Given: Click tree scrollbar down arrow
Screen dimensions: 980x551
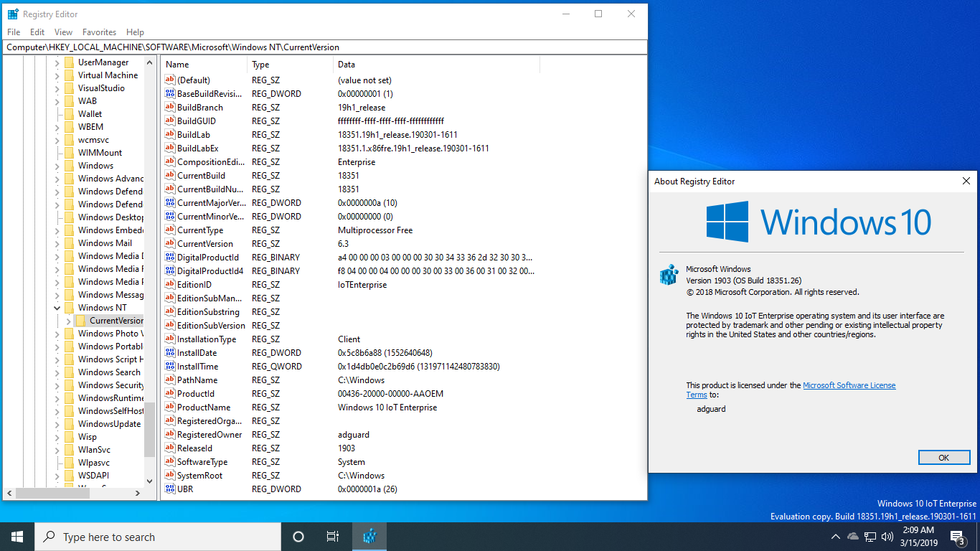Looking at the screenshot, I should click(149, 481).
